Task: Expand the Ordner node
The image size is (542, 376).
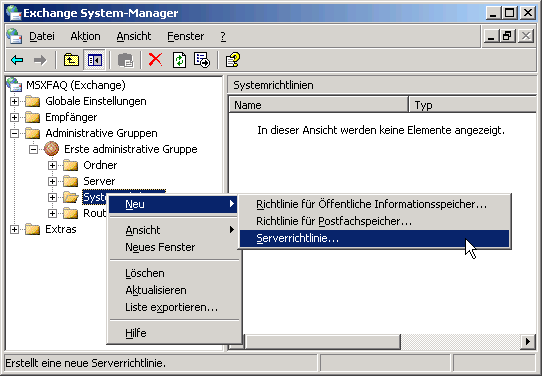Action: (52, 165)
